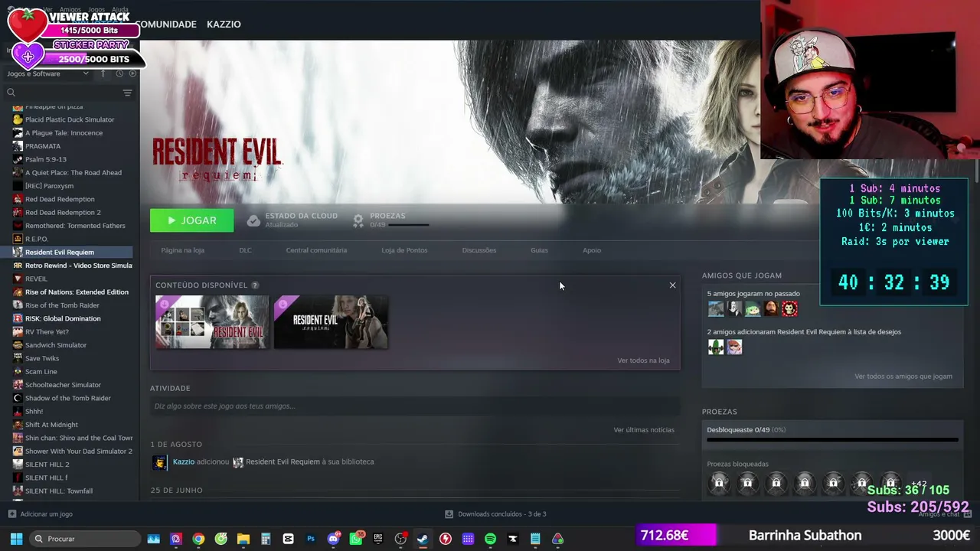Select Shadow of the Tomb Raider
Viewport: 980px width, 551px height.
point(68,398)
